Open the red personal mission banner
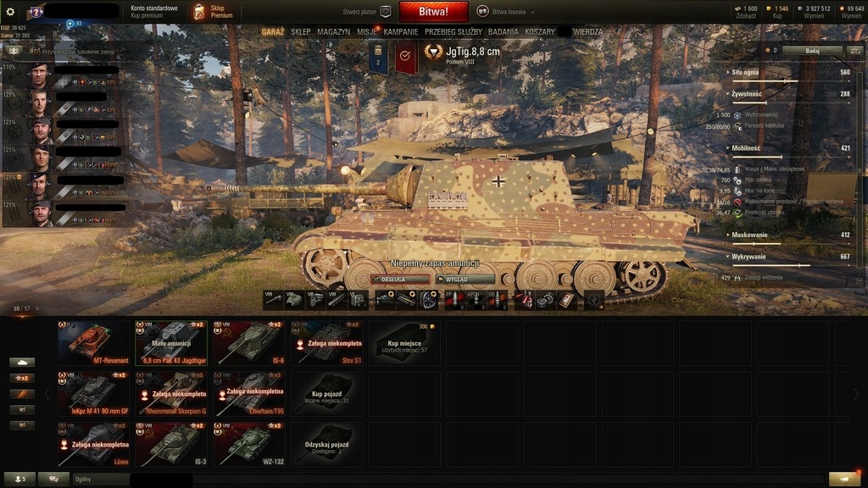Image resolution: width=868 pixels, height=488 pixels. coord(405,58)
